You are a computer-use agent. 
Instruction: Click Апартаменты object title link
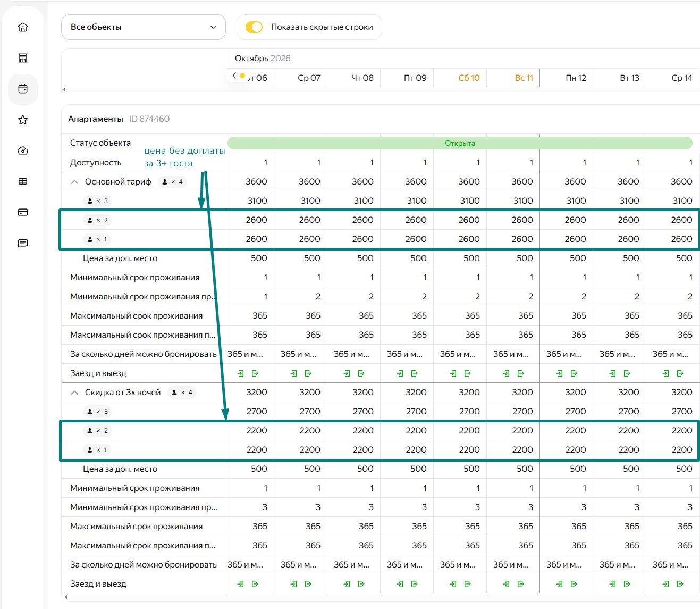tap(96, 119)
